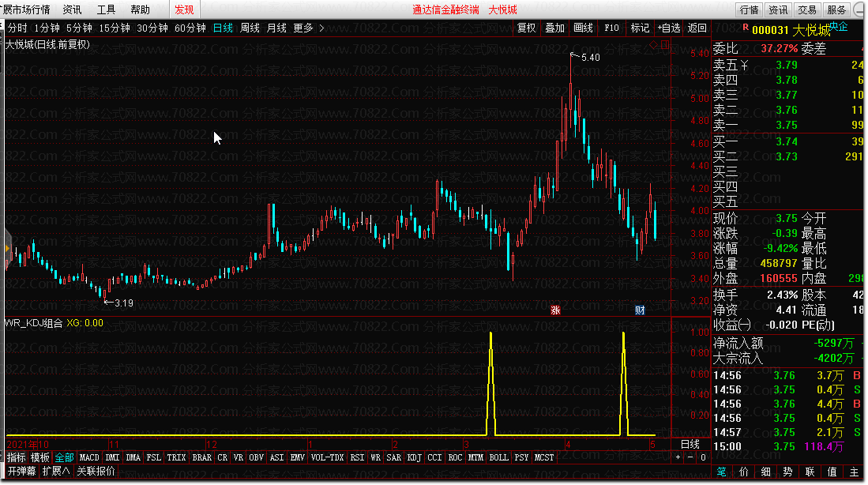Open the 帮助 menu
This screenshot has height=485, width=868.
140,9
